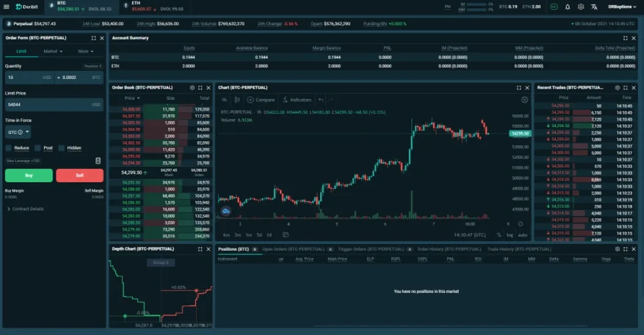Click Position 0 quantity button
Image resolution: width=644 pixels, height=335 pixels.
pos(93,66)
